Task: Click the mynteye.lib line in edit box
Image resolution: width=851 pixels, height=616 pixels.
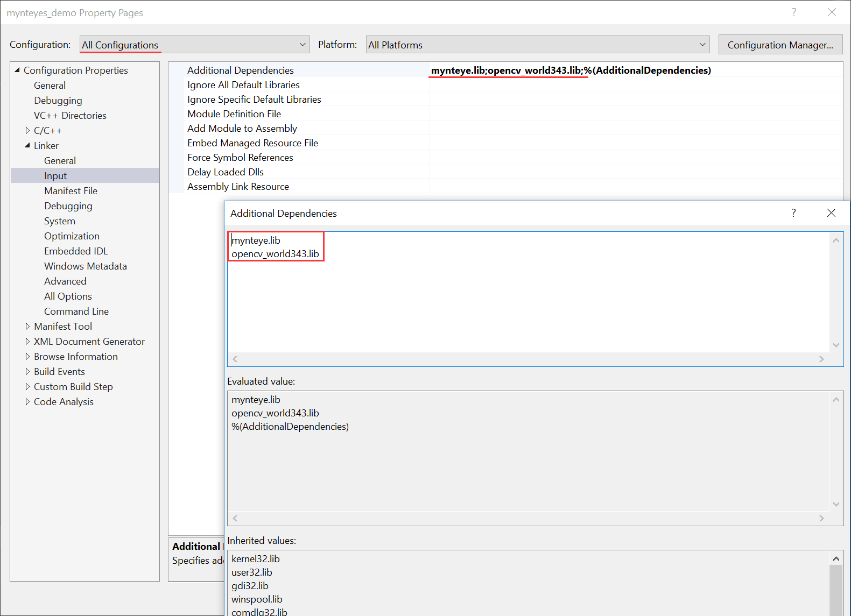Action: pyautogui.click(x=256, y=240)
